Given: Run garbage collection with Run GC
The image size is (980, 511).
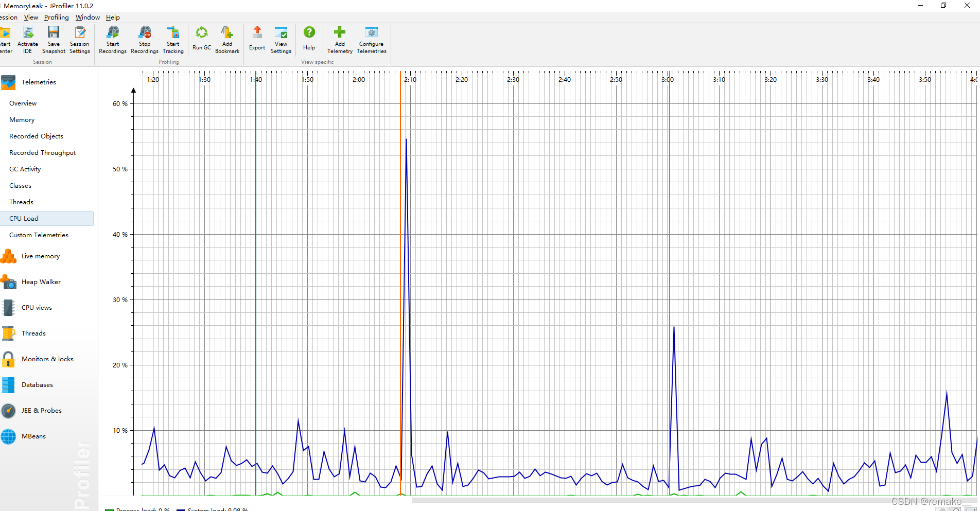Looking at the screenshot, I should click(x=202, y=33).
